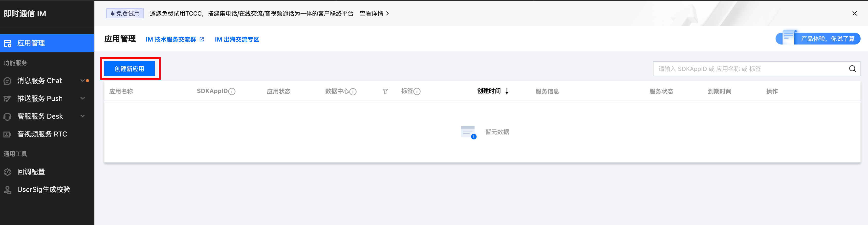Click the 服务状态 column header
Screen dimensions: 868x225
661,91
